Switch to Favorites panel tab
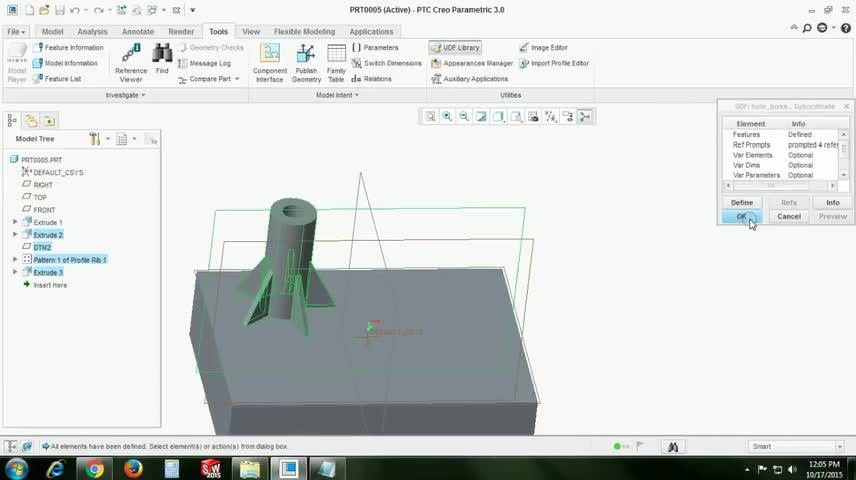This screenshot has height=480, width=856. pyautogui.click(x=49, y=120)
